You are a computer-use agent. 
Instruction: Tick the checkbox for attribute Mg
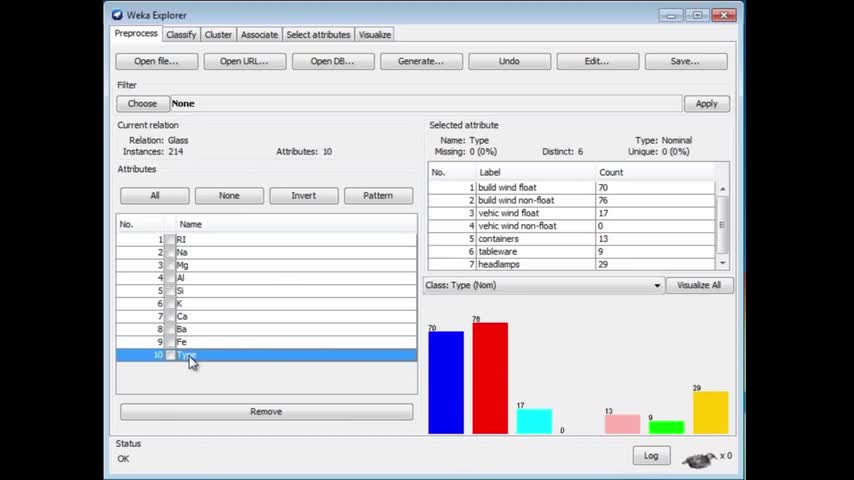click(x=170, y=265)
